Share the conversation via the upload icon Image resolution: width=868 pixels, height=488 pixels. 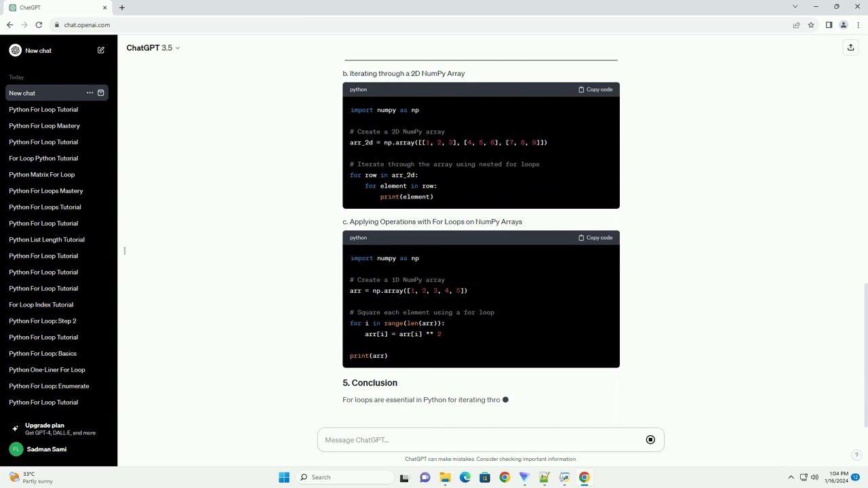coord(850,47)
